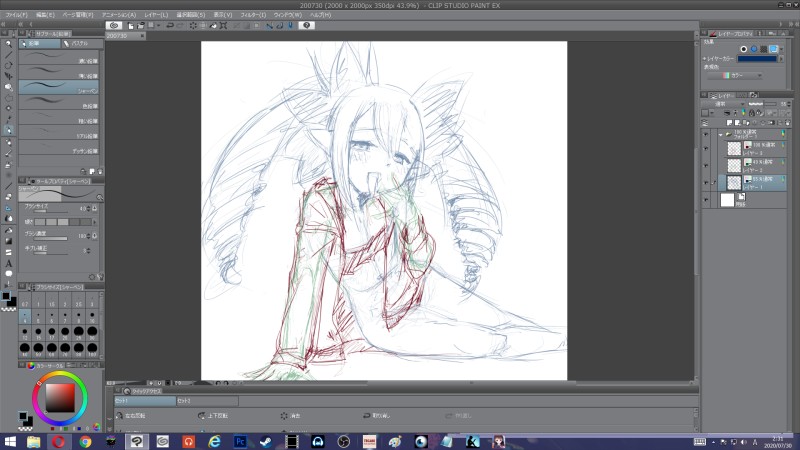The height and width of the screenshot is (450, 800).
Task: Select the Zoom magnifier tool
Action: tap(8, 44)
